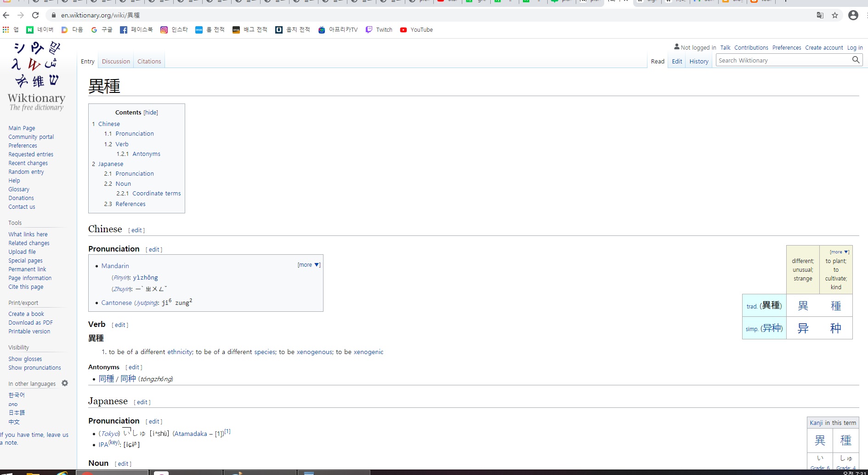
Task: Open the Atamadaka link
Action: (191, 434)
